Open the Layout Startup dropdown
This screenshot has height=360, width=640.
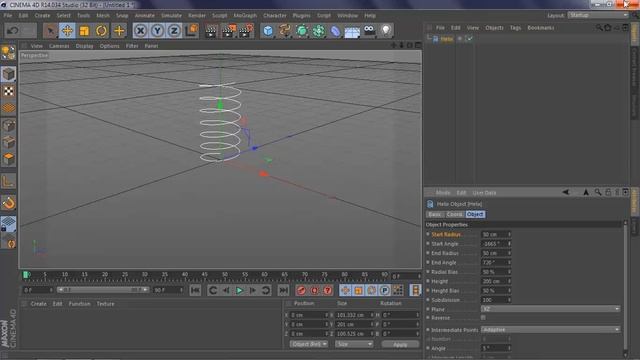point(598,15)
